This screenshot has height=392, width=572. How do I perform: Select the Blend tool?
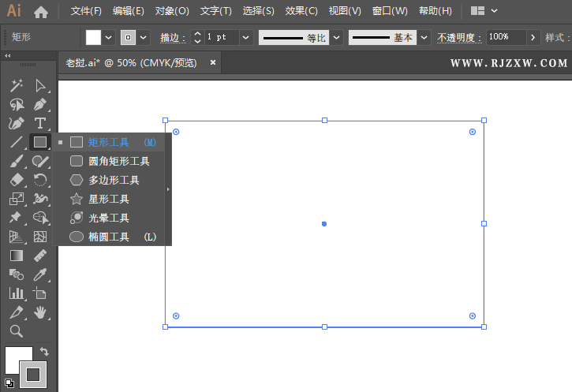(x=17, y=274)
